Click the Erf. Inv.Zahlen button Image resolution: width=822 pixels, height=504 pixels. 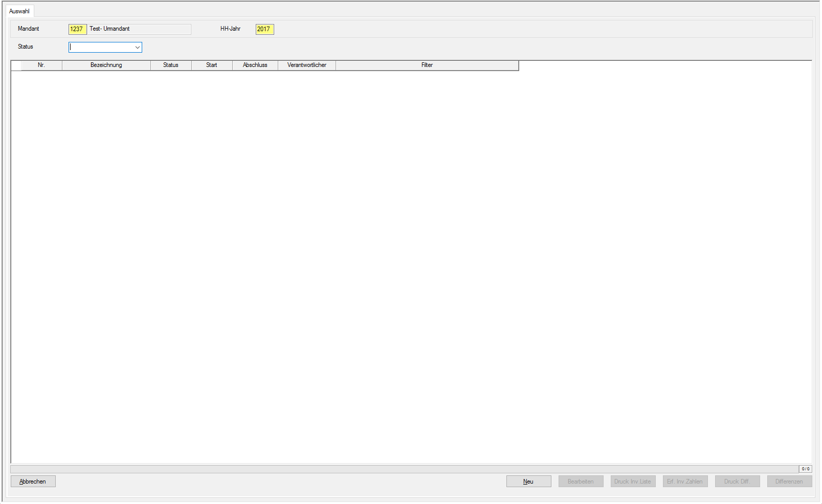click(685, 482)
